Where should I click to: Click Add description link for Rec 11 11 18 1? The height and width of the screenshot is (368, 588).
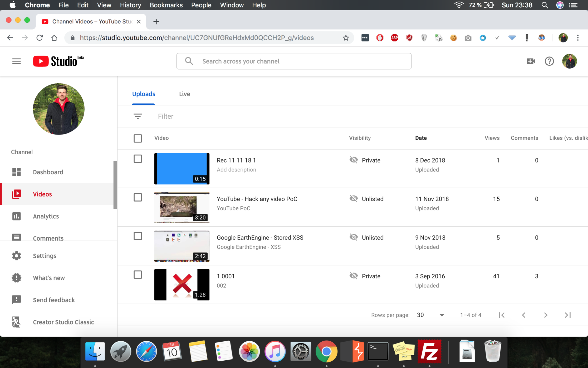click(x=236, y=169)
